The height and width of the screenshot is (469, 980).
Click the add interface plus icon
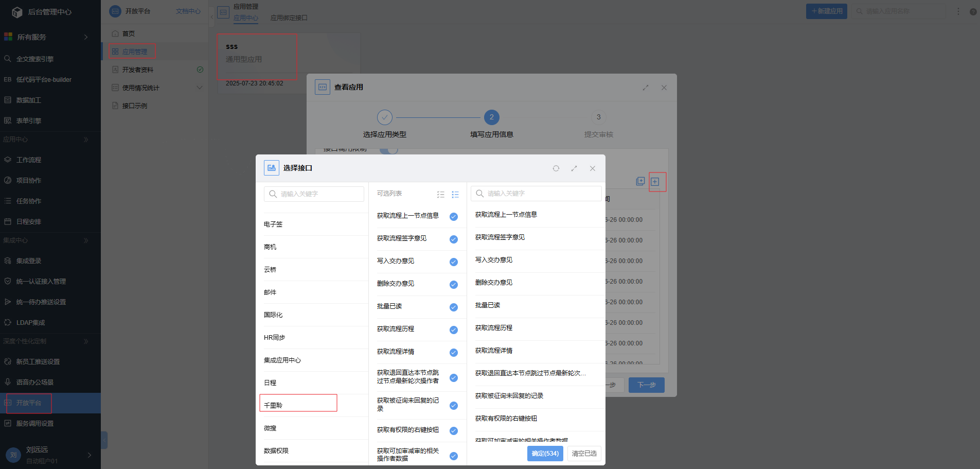tap(655, 181)
